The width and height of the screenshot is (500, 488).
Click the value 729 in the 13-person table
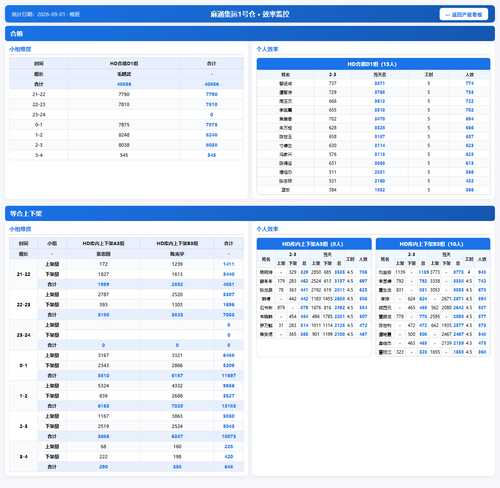[x=333, y=92]
